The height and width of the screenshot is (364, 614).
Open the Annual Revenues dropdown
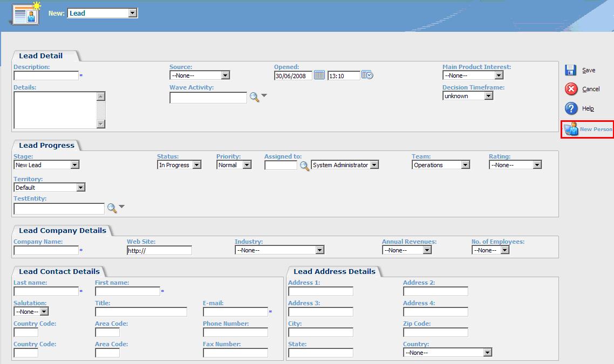click(407, 250)
